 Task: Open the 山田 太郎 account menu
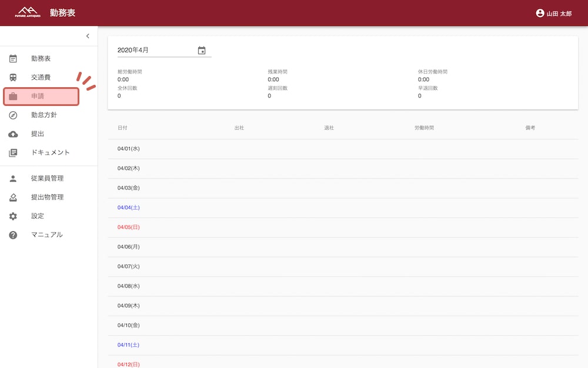pyautogui.click(x=553, y=13)
